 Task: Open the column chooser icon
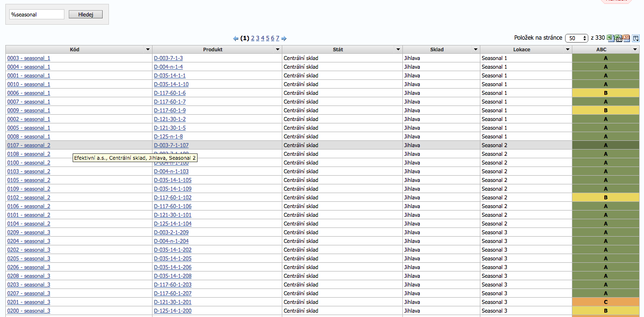pos(636,38)
